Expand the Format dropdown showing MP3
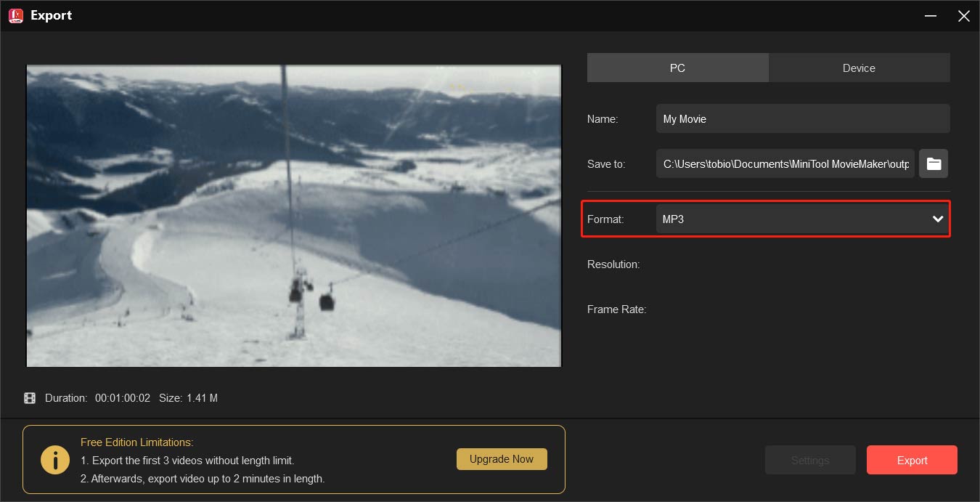Image resolution: width=980 pixels, height=502 pixels. pos(802,219)
